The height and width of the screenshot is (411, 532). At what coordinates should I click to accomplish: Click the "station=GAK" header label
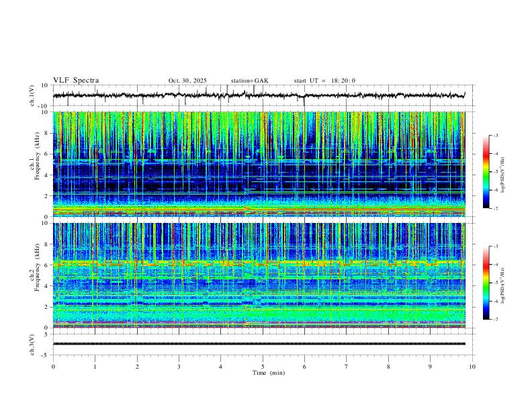click(249, 81)
